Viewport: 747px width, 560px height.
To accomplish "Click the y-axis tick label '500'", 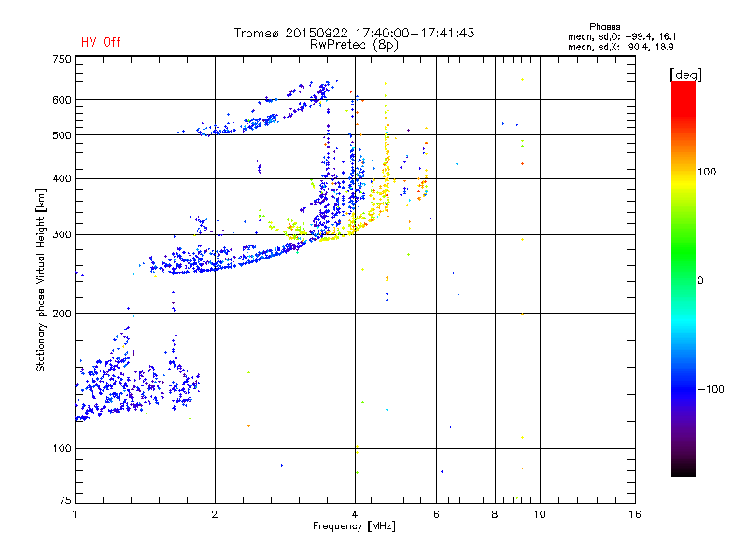I will click(x=62, y=135).
